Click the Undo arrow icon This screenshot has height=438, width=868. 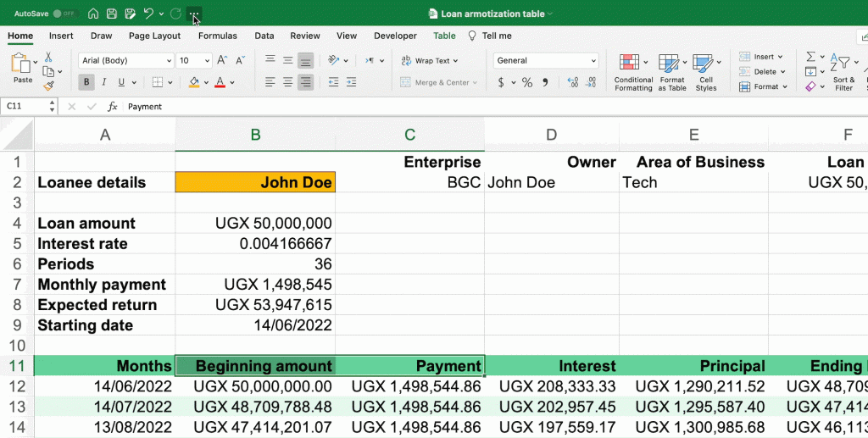pyautogui.click(x=148, y=14)
